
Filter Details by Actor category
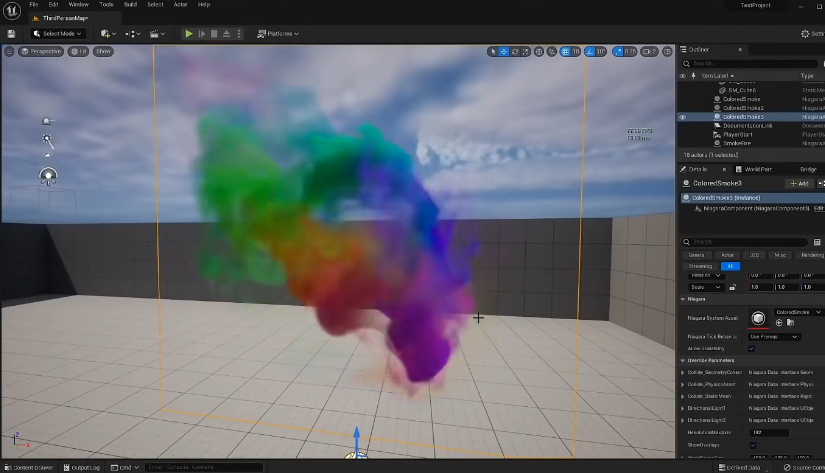pyautogui.click(x=727, y=255)
